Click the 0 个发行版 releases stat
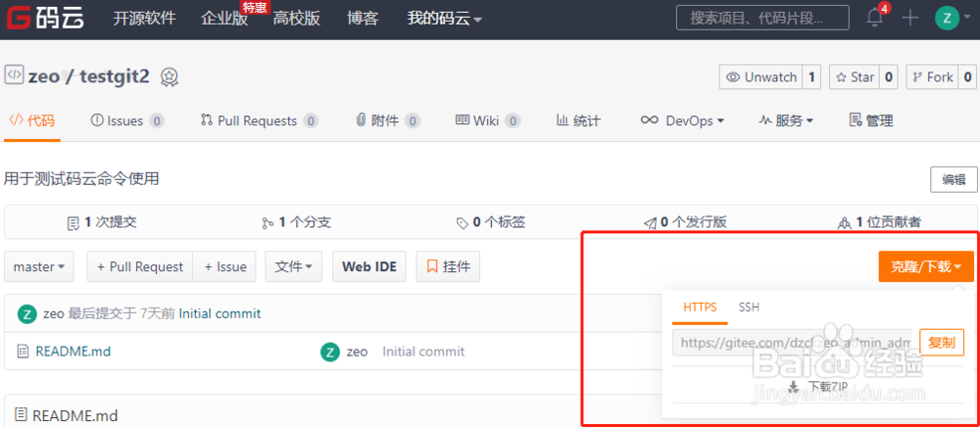 coord(686,222)
